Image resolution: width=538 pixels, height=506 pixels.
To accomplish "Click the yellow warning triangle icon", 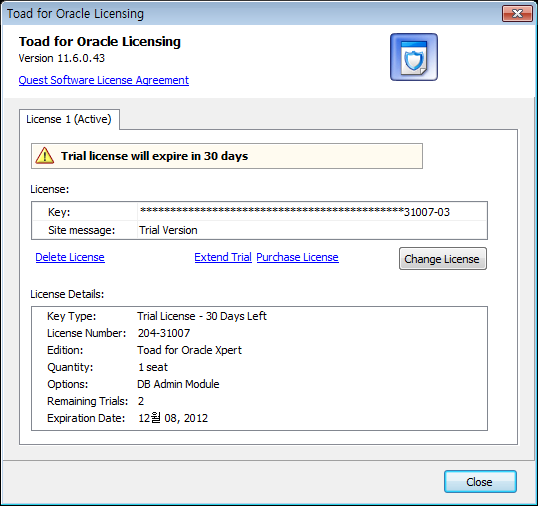I will click(45, 156).
